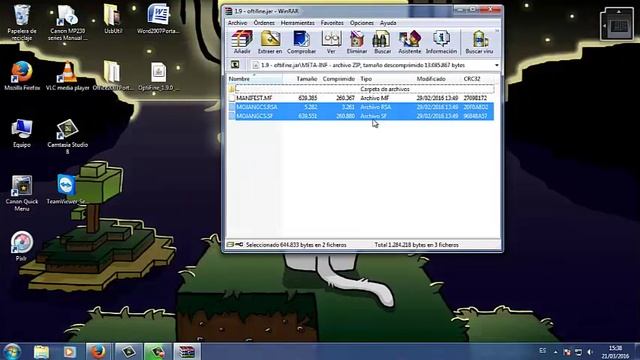
Task: Click the desktop gadget at top right corner
Action: pyautogui.click(x=617, y=24)
